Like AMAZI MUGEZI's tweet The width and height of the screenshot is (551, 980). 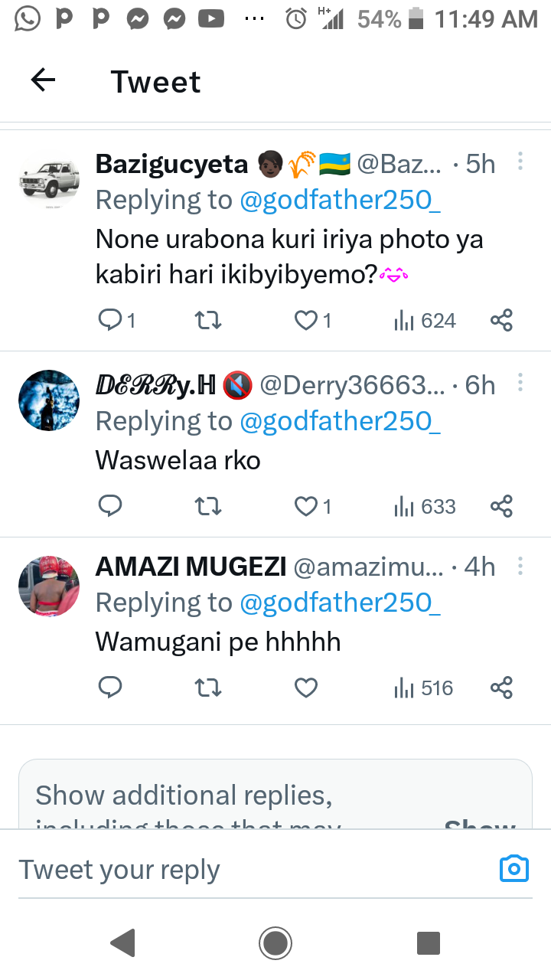click(306, 688)
